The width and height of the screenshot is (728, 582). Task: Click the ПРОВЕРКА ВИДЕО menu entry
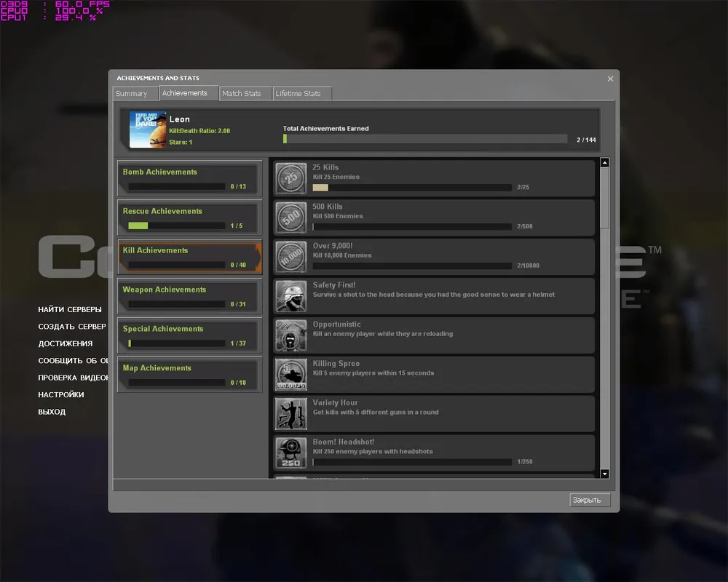click(x=73, y=378)
